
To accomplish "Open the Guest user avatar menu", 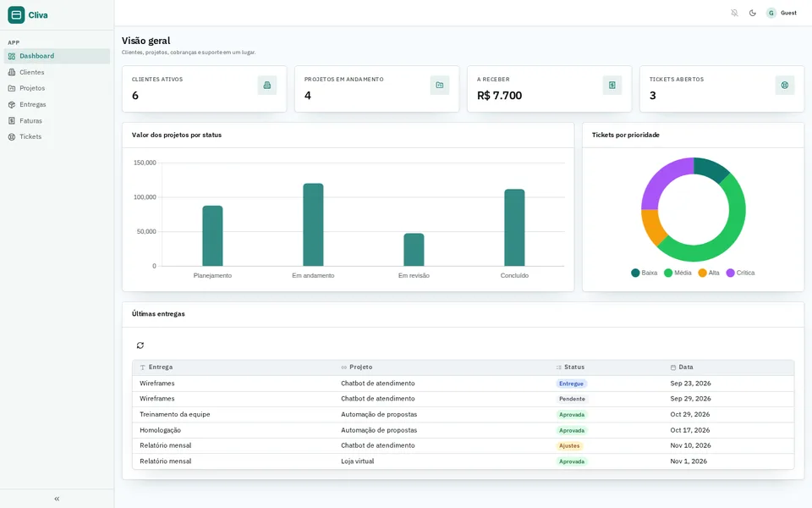I will pos(782,13).
